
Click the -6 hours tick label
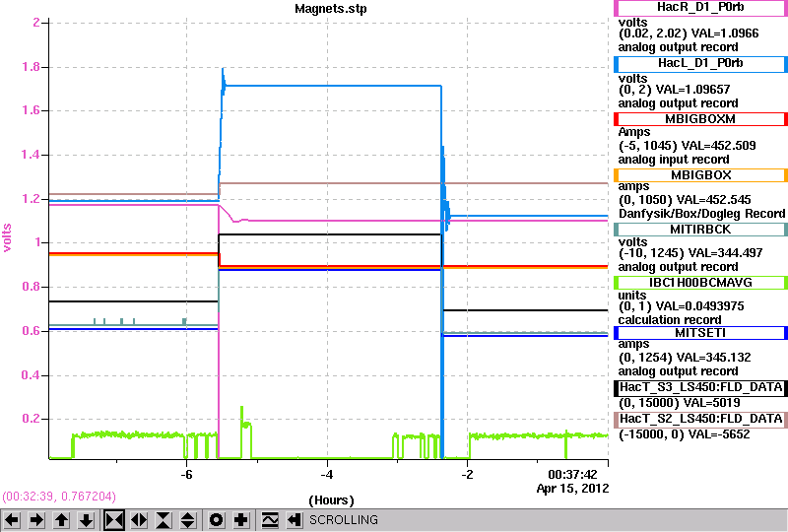[x=186, y=475]
